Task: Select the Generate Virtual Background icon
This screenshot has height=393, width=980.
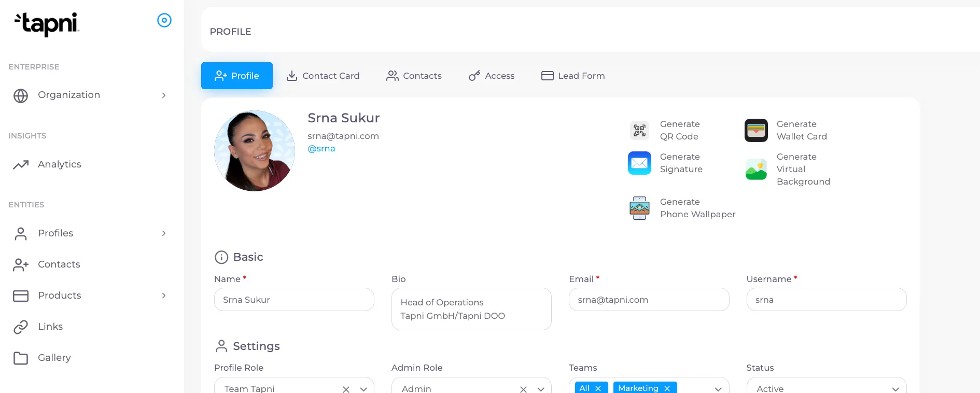Action: tap(756, 169)
